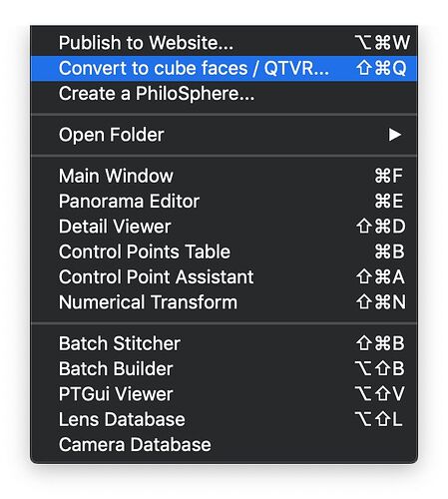
Task: Open the Main Window
Action: (x=224, y=176)
